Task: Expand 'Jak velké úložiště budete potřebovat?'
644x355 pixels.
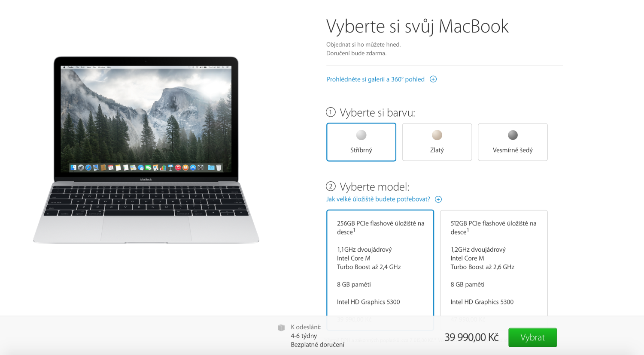Action: pyautogui.click(x=378, y=199)
